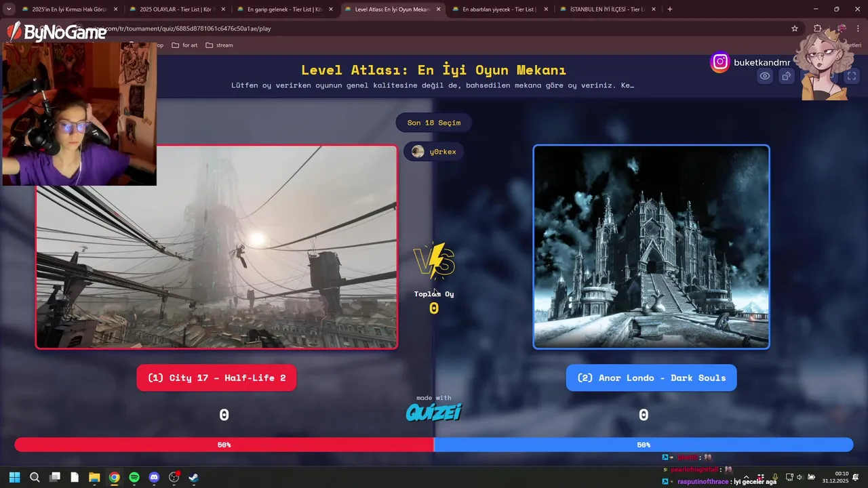Vote for Anor Londo - Dark Souls
The width and height of the screenshot is (868, 488).
651,378
